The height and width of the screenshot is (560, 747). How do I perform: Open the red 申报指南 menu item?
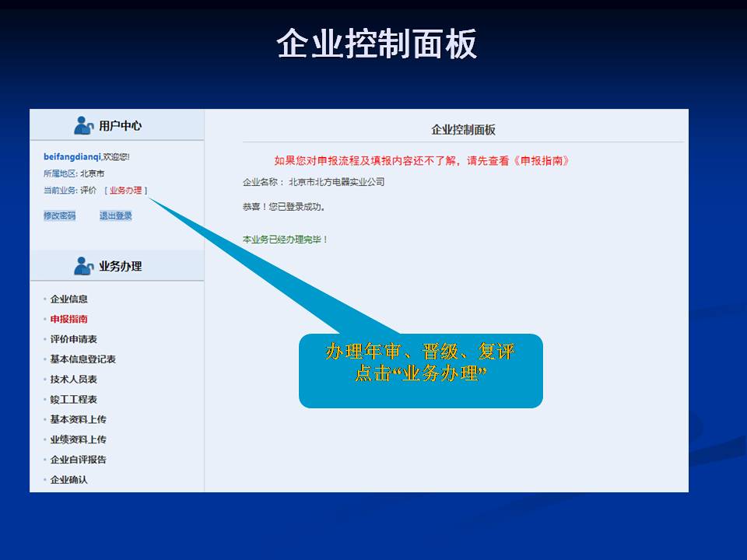tap(69, 319)
